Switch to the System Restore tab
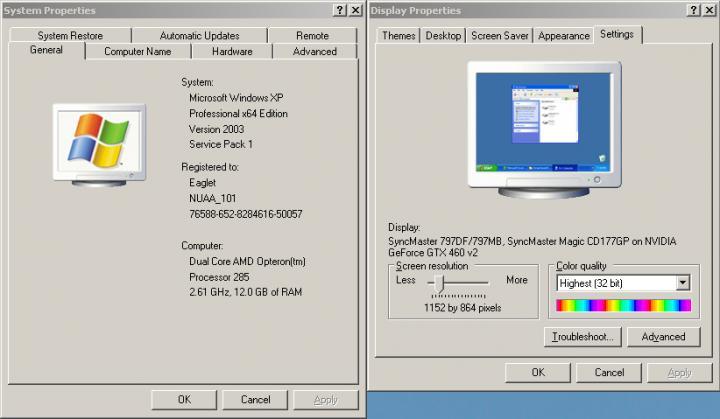 70,36
